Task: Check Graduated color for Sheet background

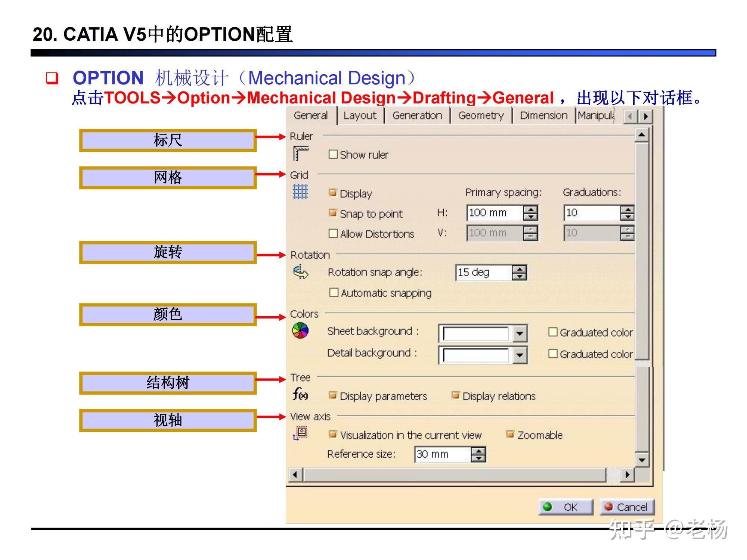Action: 553,332
